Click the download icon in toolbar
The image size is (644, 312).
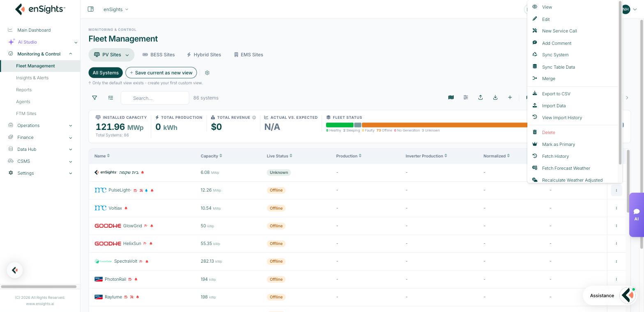tap(495, 97)
